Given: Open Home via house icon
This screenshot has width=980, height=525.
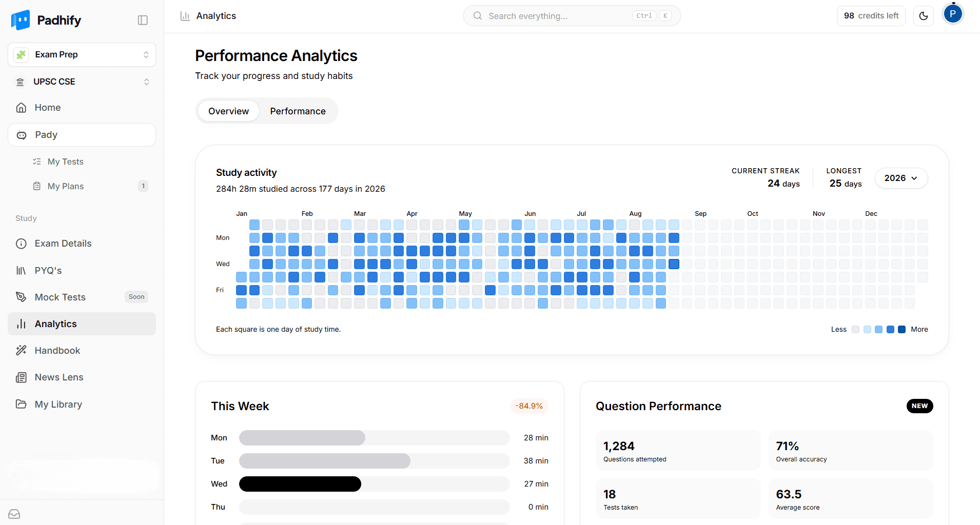Looking at the screenshot, I should (x=21, y=108).
